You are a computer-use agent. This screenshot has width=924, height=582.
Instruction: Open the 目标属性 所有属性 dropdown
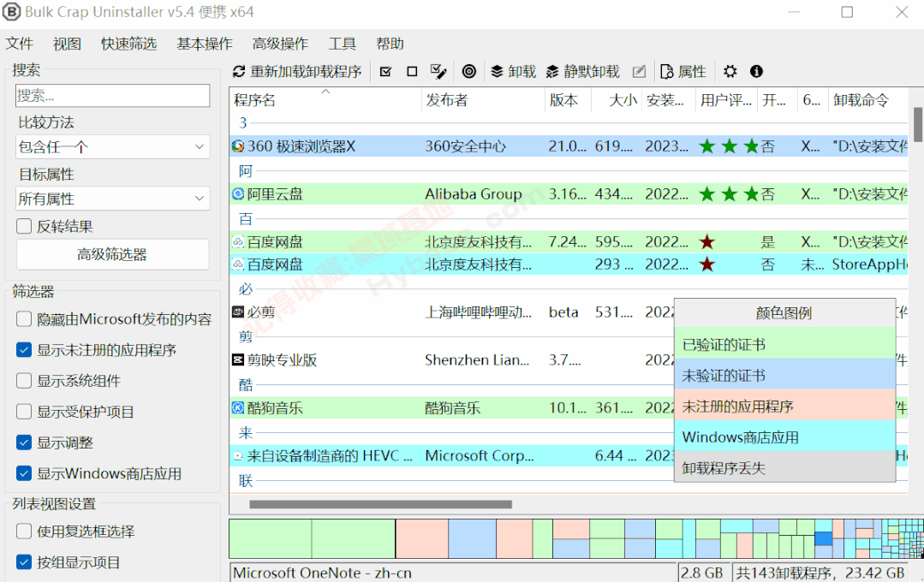pyautogui.click(x=112, y=199)
